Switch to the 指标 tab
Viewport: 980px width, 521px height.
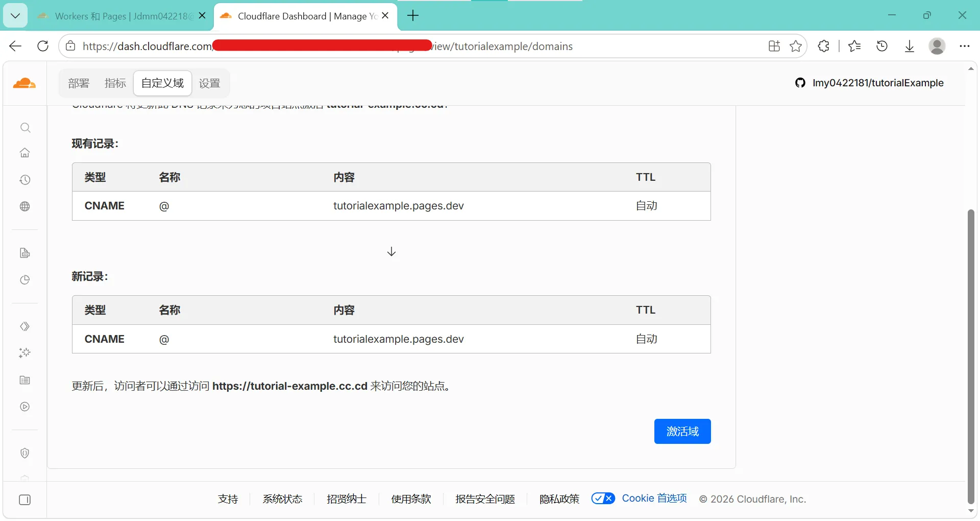115,83
